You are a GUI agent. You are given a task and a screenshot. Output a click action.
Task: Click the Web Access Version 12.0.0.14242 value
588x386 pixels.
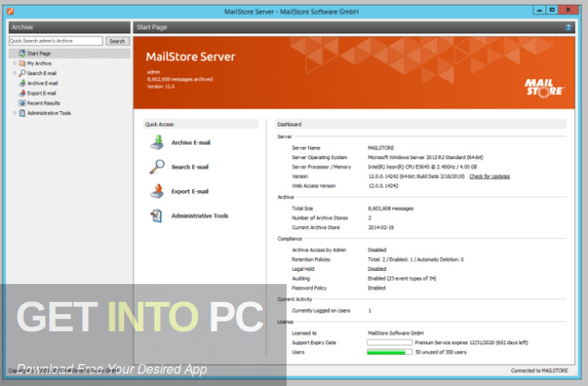tap(383, 185)
